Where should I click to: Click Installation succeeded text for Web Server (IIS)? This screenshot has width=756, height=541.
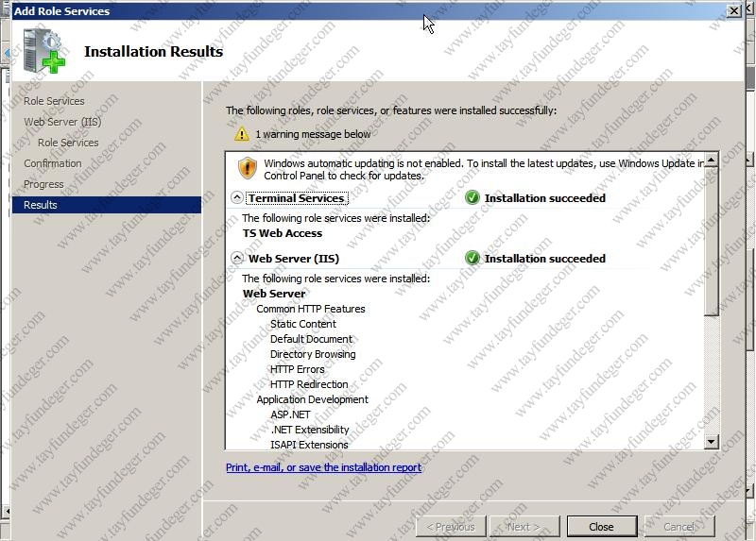click(545, 259)
